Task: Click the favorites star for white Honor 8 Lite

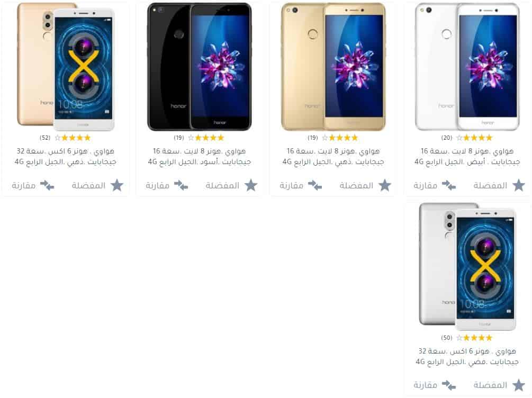Action: (518, 185)
